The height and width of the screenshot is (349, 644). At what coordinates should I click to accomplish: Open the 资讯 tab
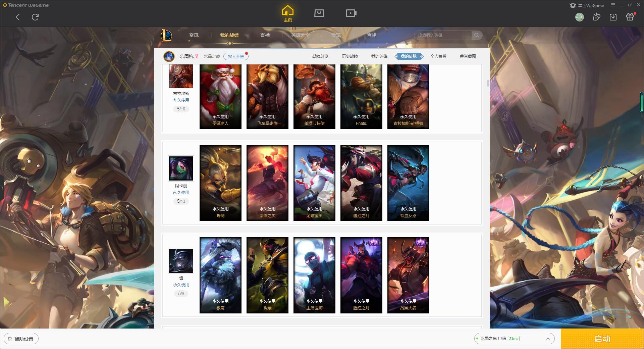pyautogui.click(x=194, y=35)
